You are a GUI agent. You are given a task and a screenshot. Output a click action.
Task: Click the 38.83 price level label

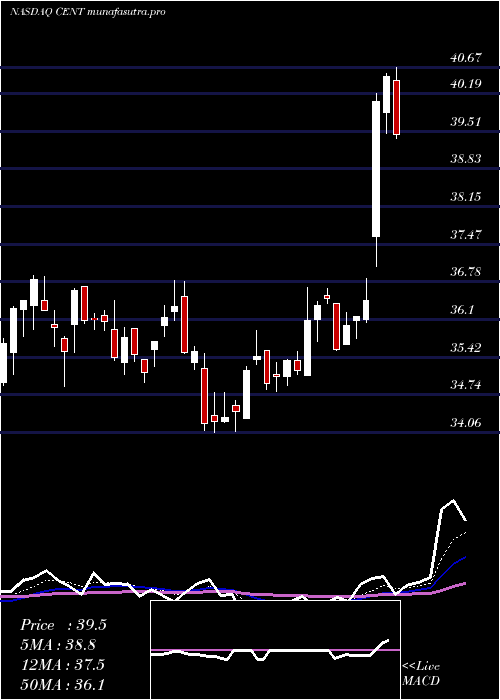pos(466,158)
